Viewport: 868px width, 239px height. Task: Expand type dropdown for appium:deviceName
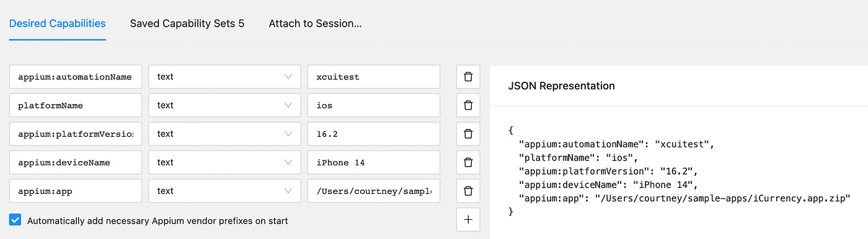(225, 162)
